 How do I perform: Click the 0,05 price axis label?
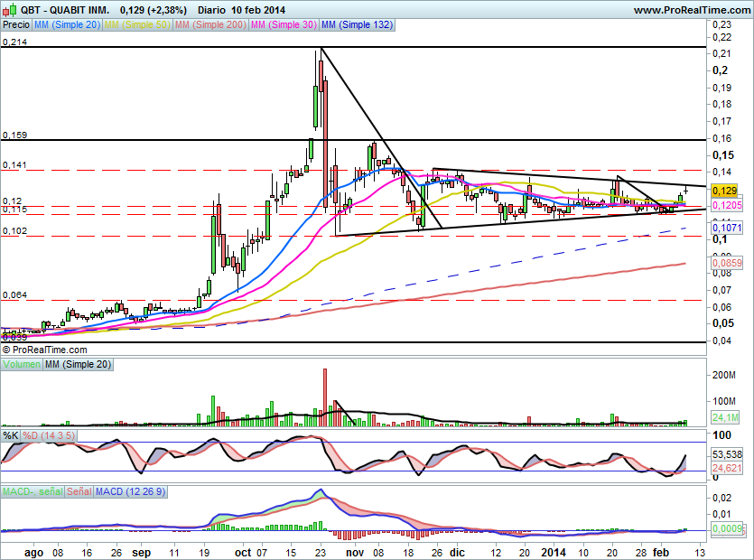(x=723, y=323)
